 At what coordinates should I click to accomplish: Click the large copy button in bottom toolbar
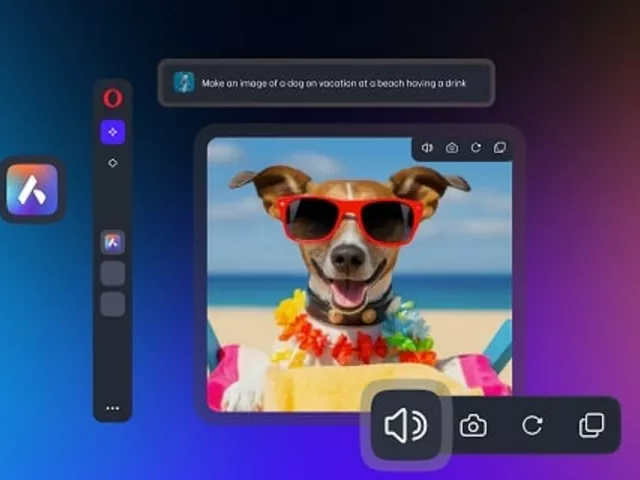pyautogui.click(x=591, y=426)
